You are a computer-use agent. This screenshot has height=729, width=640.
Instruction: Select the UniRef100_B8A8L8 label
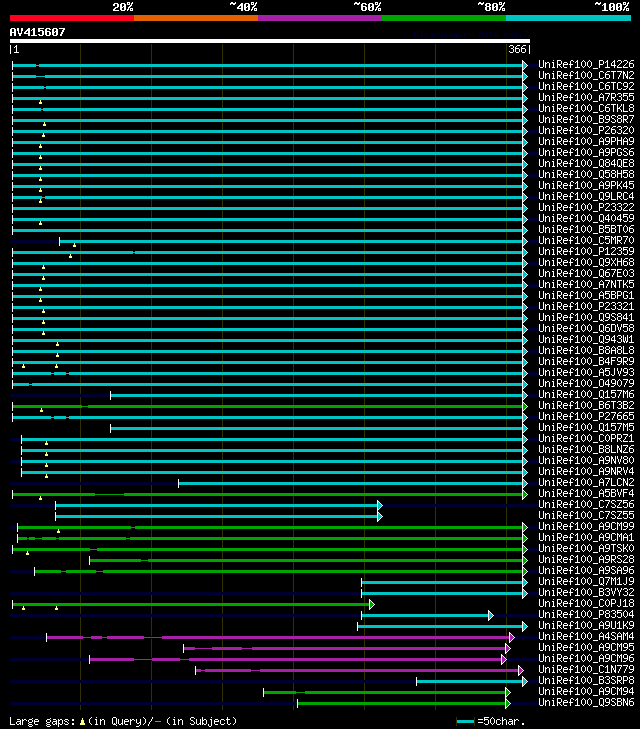point(586,351)
